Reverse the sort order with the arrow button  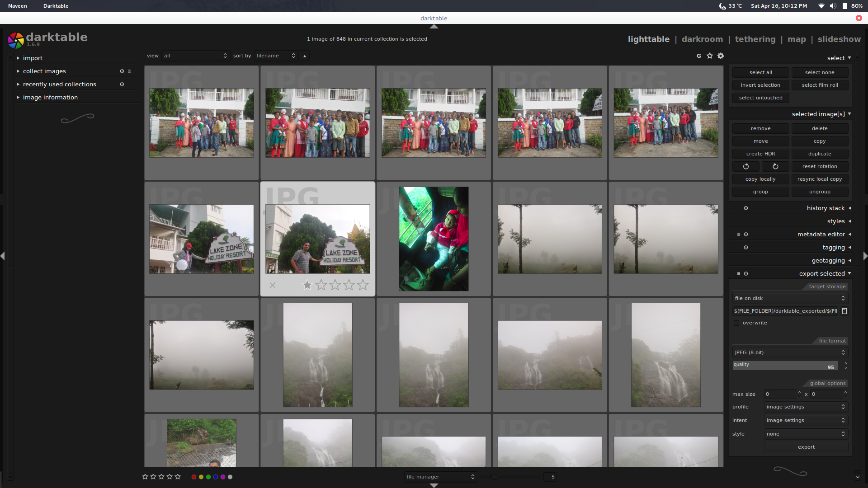pos(305,56)
